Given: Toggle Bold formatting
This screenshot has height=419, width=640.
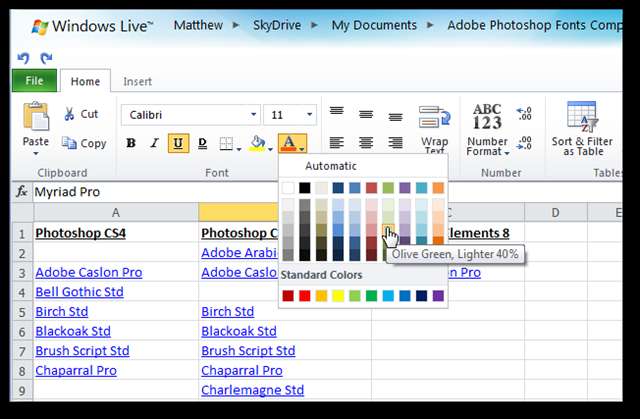Looking at the screenshot, I should coord(131,144).
